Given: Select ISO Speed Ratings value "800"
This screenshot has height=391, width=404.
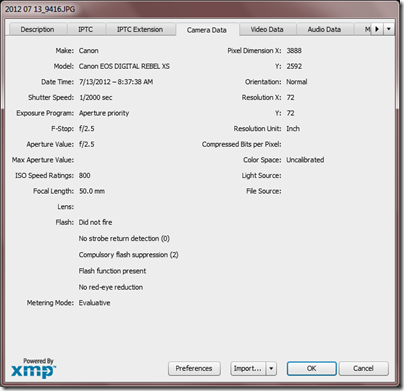Looking at the screenshot, I should [x=85, y=176].
